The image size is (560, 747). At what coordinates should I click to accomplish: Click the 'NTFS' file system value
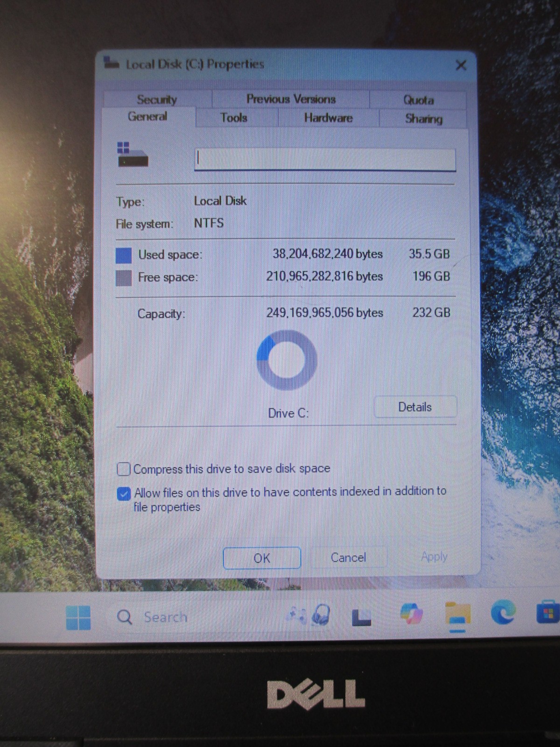(x=209, y=223)
